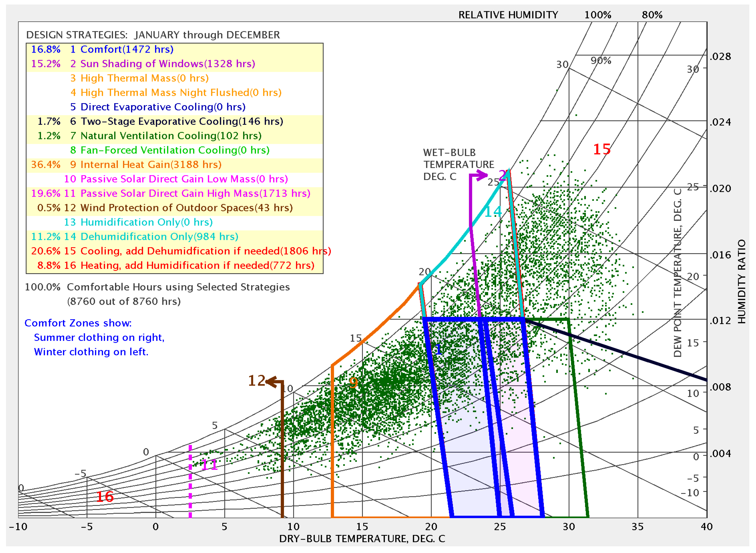Click "100.0% Comfortable Hours using Selected Strategies" text
756x553 pixels.
(x=157, y=287)
